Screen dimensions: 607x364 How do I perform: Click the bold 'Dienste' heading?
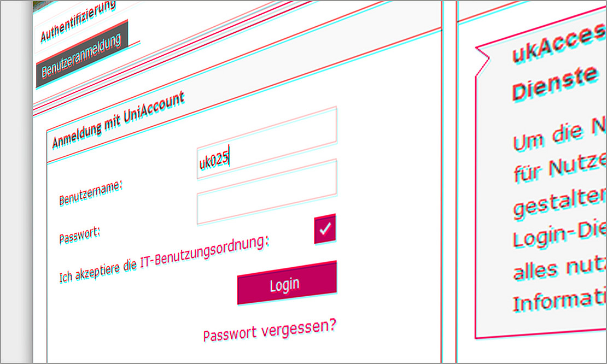coord(554,84)
